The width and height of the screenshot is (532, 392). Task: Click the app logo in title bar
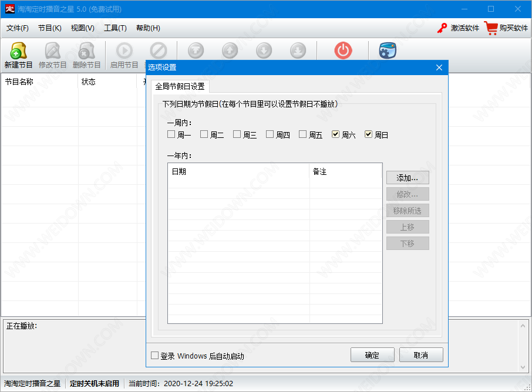(x=10, y=9)
